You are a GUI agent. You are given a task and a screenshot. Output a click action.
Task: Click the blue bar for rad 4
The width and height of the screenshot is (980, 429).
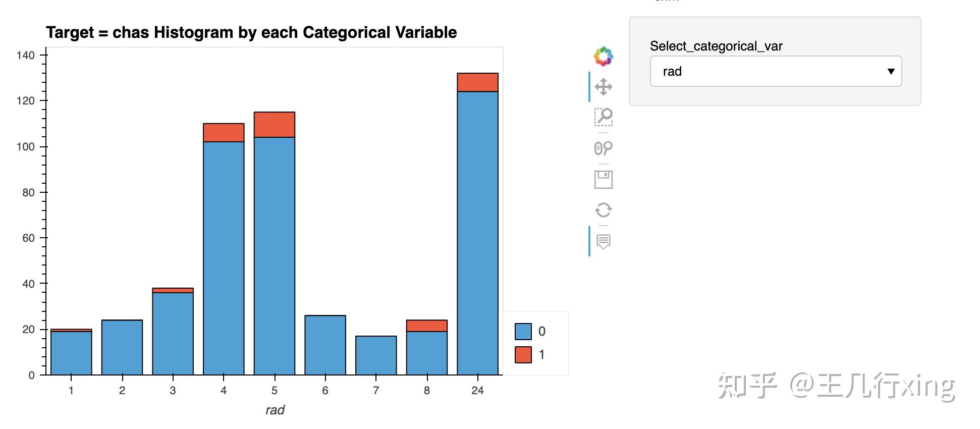point(224,257)
